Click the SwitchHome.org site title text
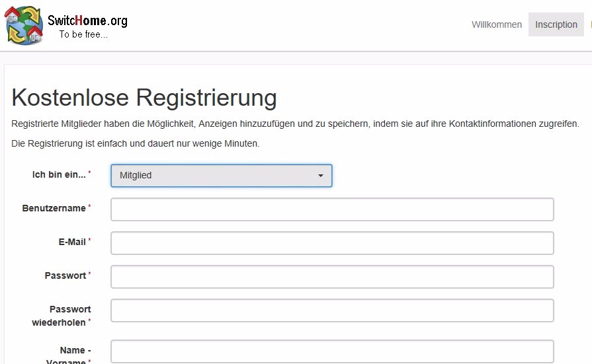Image resolution: width=592 pixels, height=364 pixels. pos(87,20)
